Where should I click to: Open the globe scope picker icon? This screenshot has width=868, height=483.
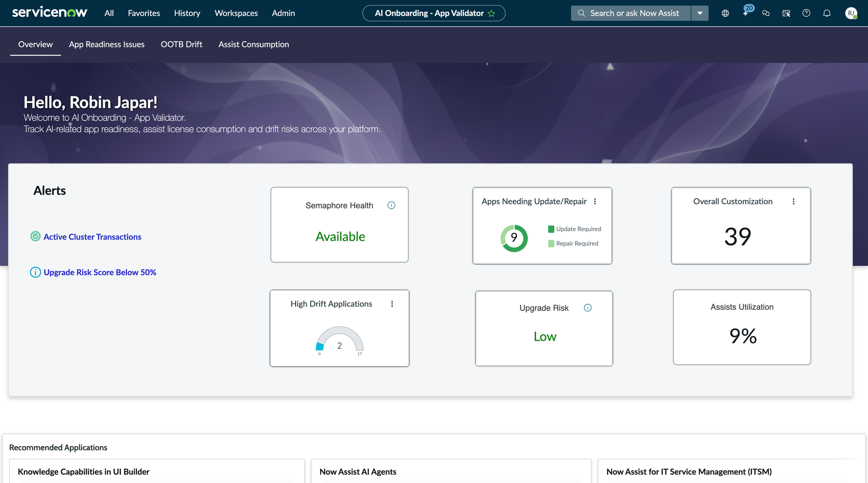[725, 13]
